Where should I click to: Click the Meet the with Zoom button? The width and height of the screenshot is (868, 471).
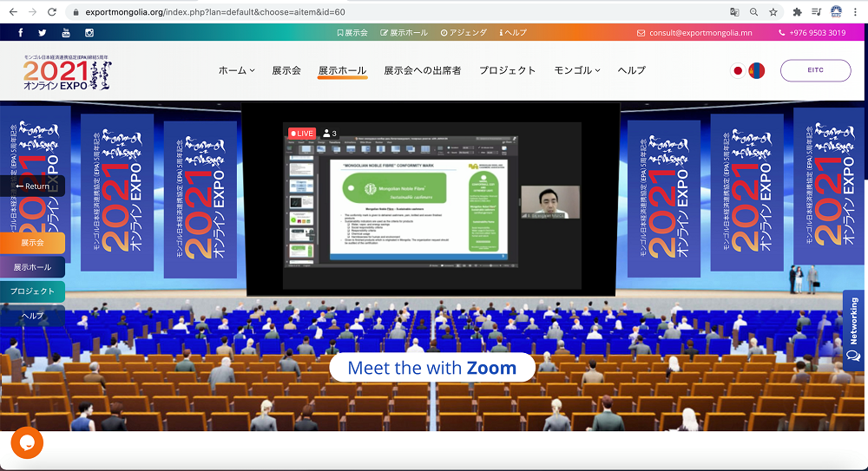431,368
